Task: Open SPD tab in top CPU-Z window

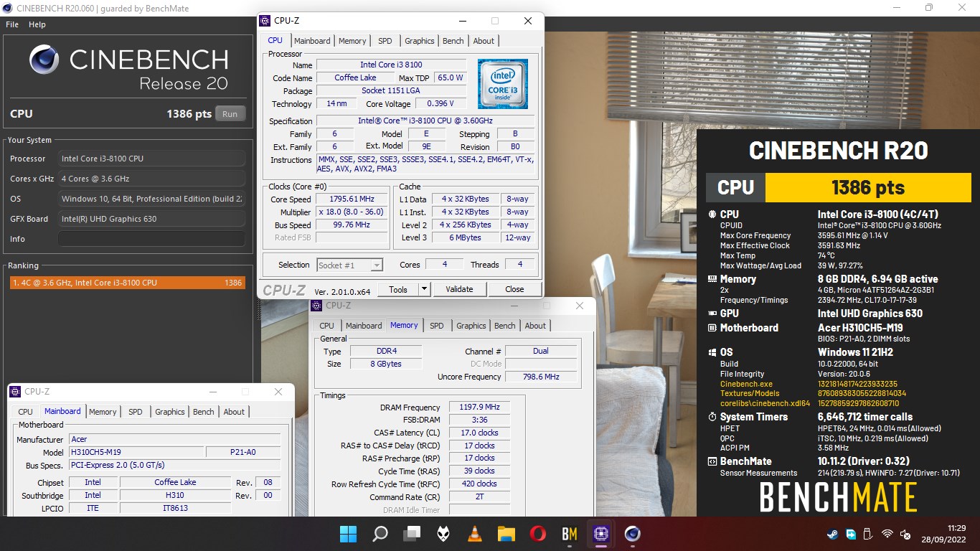Action: click(x=385, y=41)
